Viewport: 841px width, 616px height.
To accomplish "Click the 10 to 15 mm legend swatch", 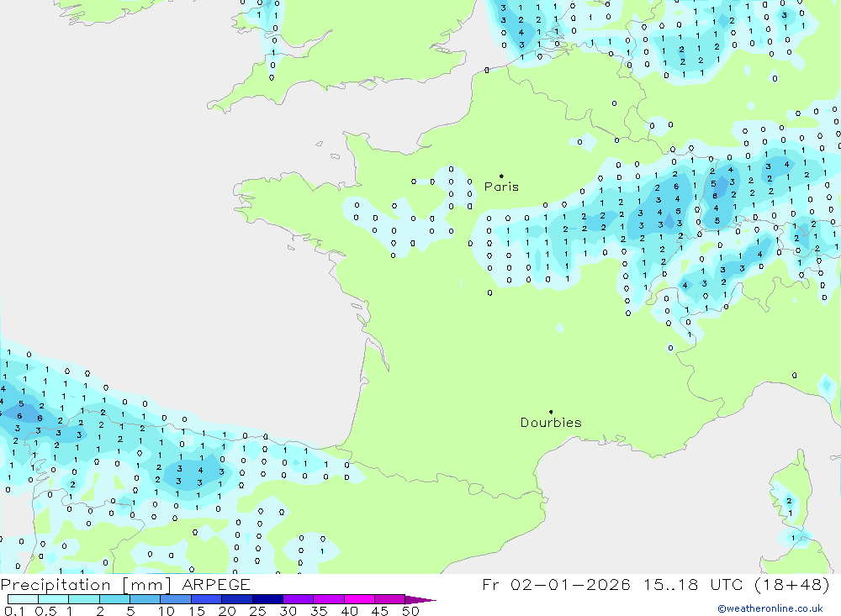I will point(176,599).
